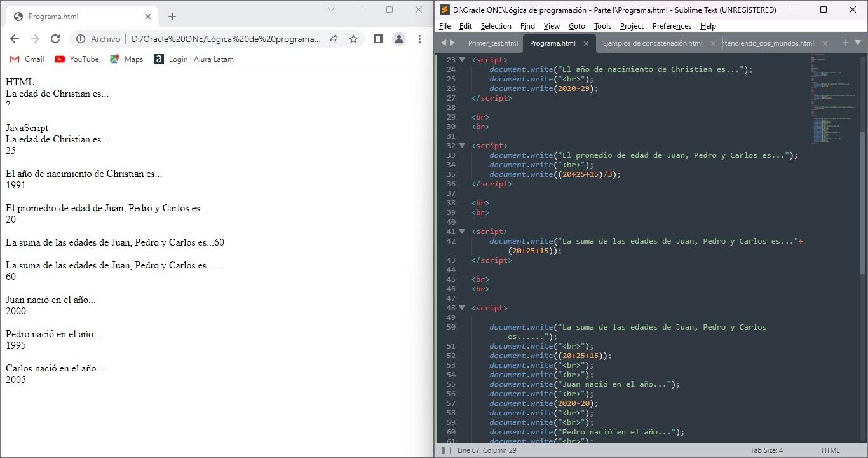Open Sublime Text Edit menu
The image size is (868, 458).
pos(466,26)
